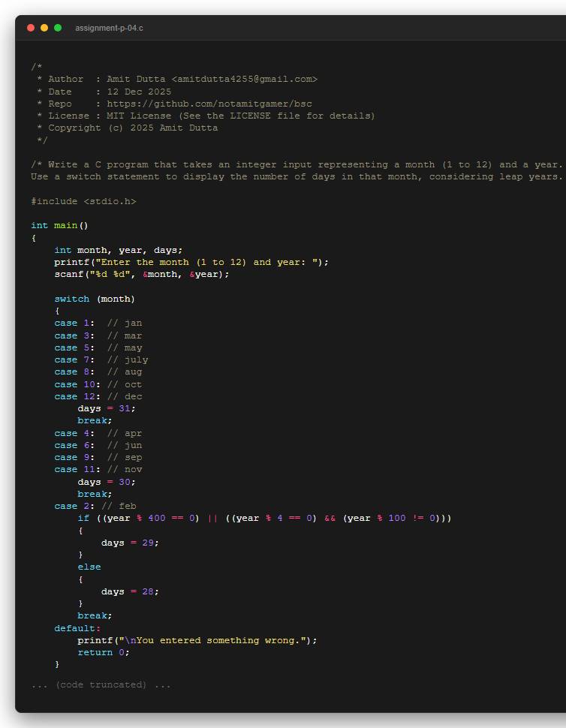The width and height of the screenshot is (566, 728).
Task: Click the 'Copyright (c) 2025 Amit Dutta' line
Action: click(127, 128)
